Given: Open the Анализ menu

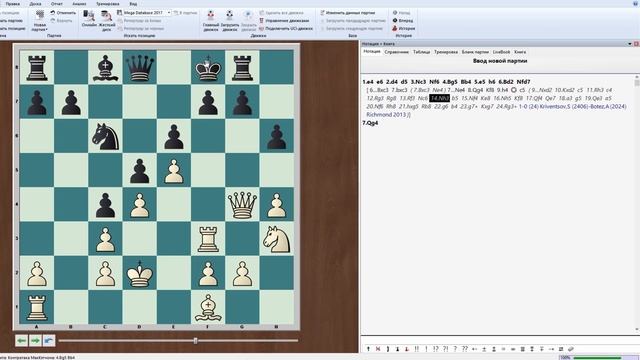Looking at the screenshot, I should click(x=79, y=4).
